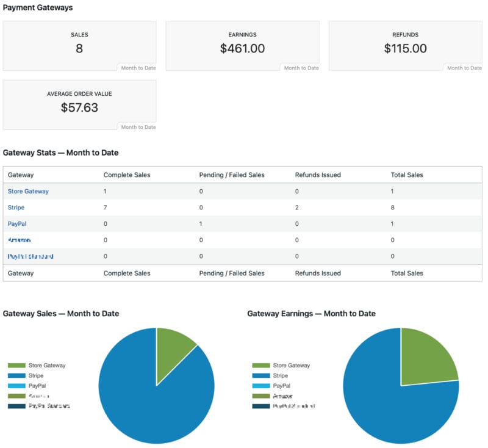
Task: Open the PayPal gateway link in the table
Action: [17, 224]
